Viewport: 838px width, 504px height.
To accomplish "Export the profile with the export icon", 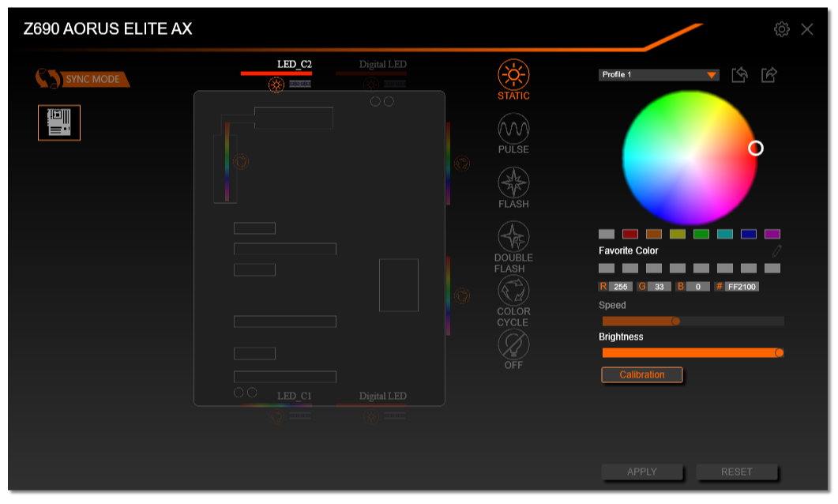I will (769, 75).
